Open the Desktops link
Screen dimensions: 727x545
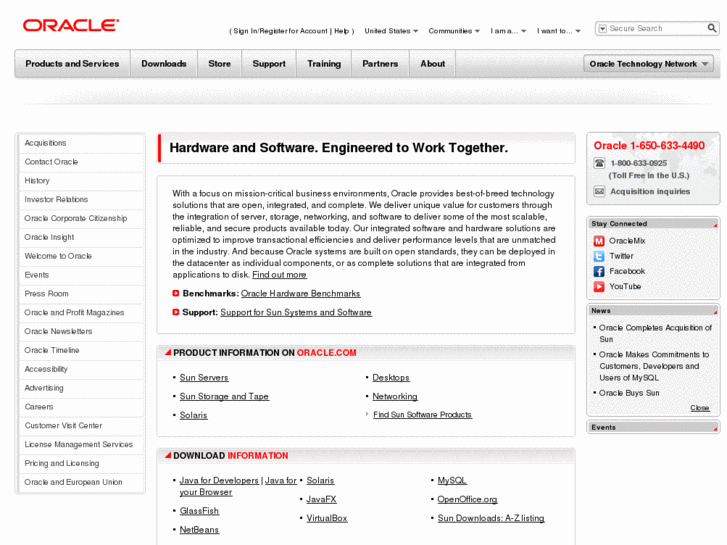click(391, 378)
